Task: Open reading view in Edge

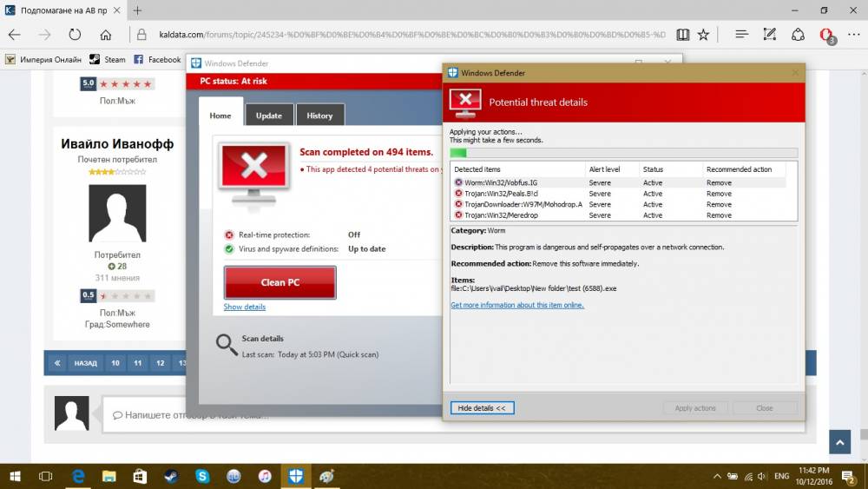Action: pos(682,35)
